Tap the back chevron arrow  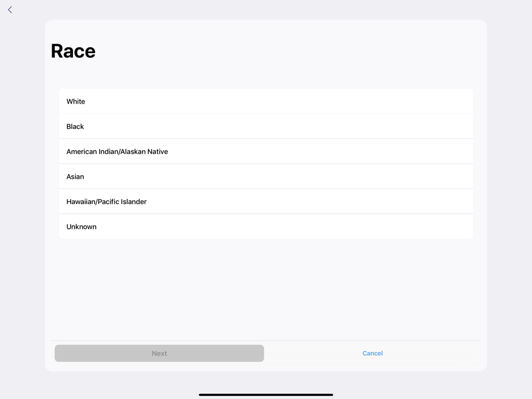(x=10, y=10)
